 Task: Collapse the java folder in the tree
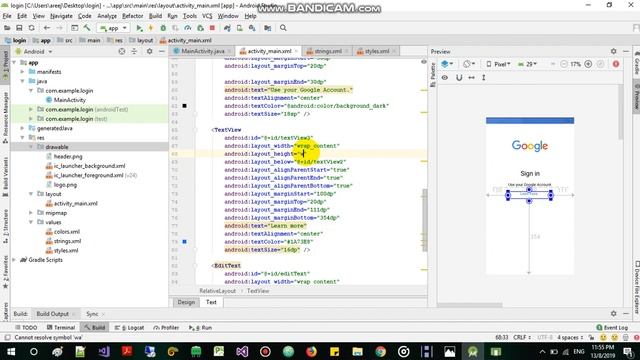[x=22, y=81]
